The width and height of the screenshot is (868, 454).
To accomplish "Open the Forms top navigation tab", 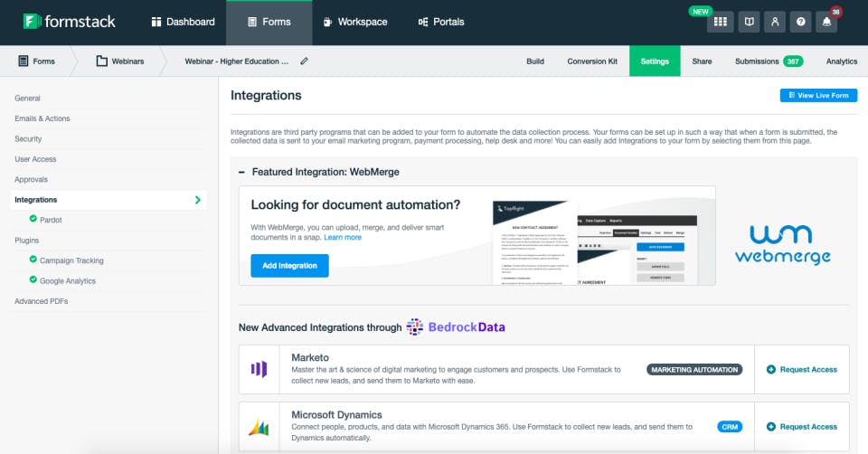I will pyautogui.click(x=269, y=22).
